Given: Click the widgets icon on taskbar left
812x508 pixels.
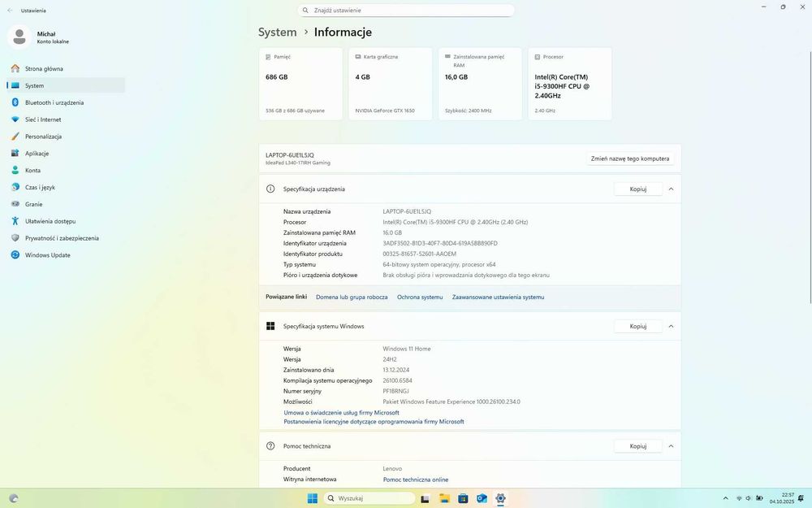Looking at the screenshot, I should click(14, 498).
